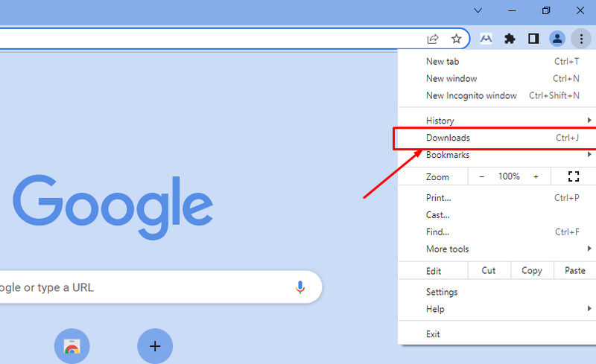Expand the More tools submenu
This screenshot has width=596, height=364.
click(x=497, y=249)
